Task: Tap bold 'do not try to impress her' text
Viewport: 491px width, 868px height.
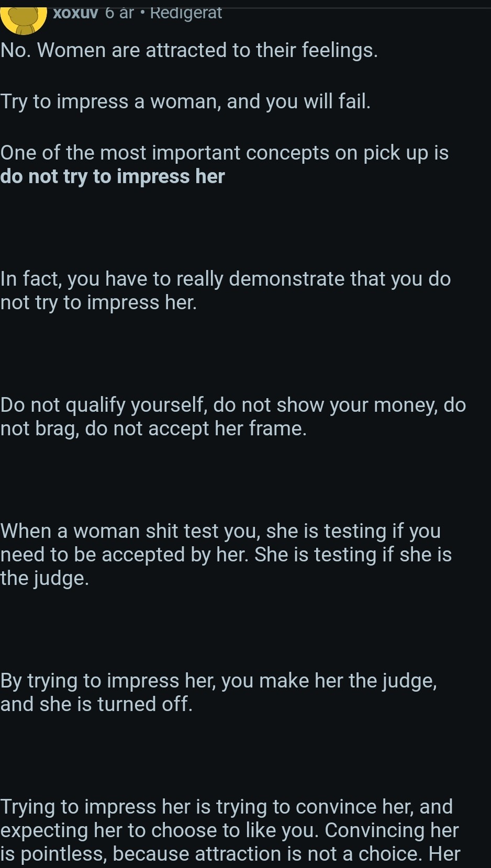Action: [113, 177]
